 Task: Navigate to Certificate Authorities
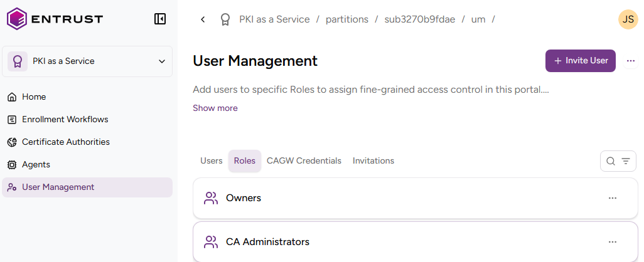(65, 142)
